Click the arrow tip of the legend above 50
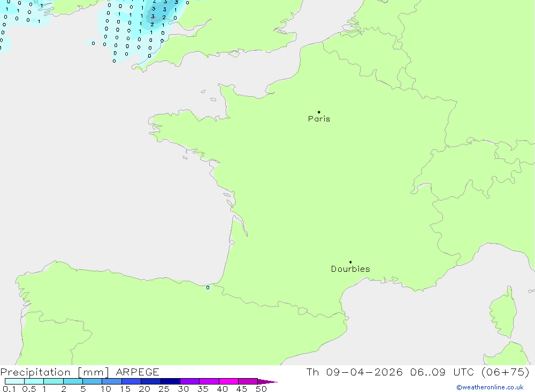The image size is (535, 392). tap(268, 382)
